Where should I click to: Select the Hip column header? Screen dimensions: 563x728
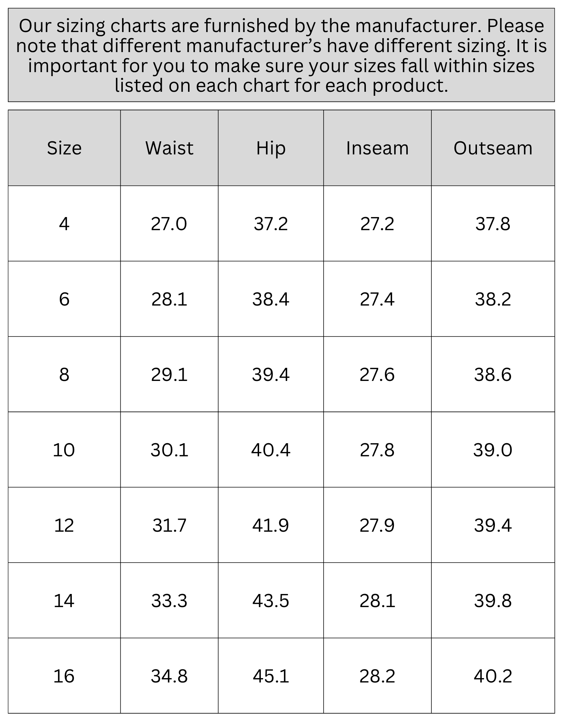tap(271, 148)
